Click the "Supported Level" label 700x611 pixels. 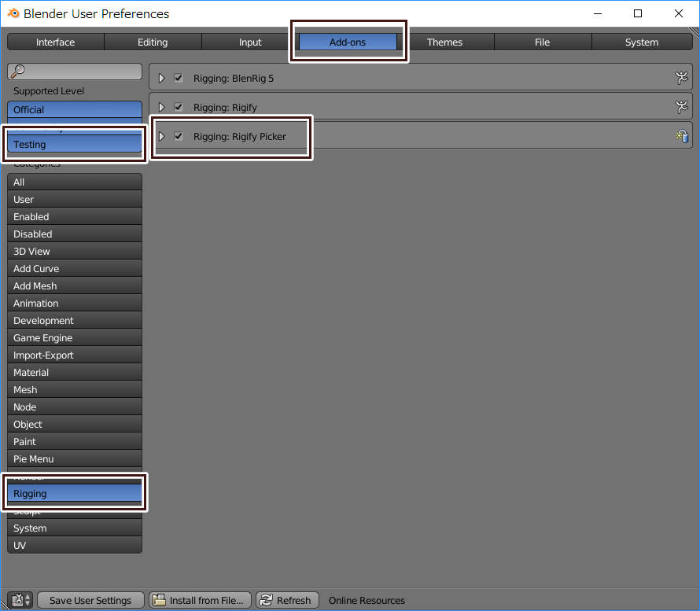49,91
